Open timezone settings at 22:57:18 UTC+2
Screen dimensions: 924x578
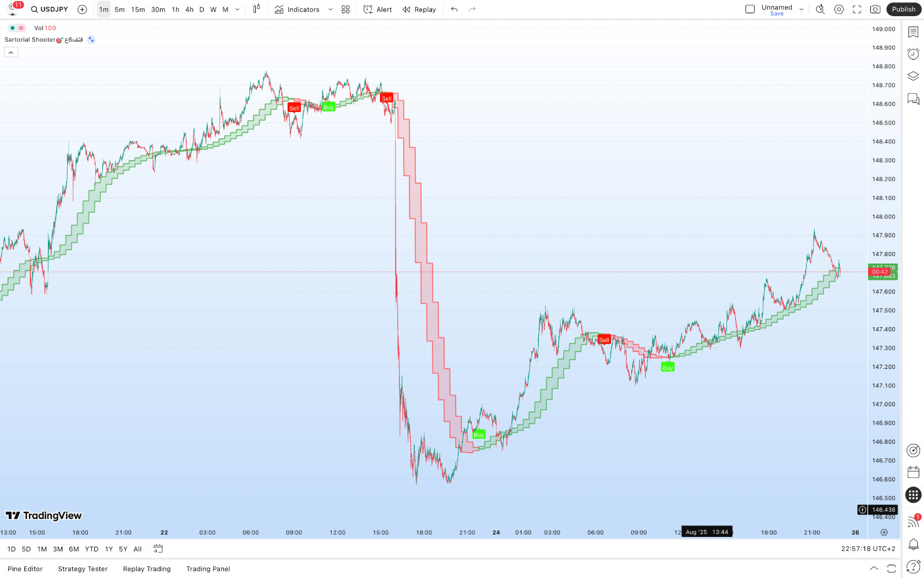(868, 549)
